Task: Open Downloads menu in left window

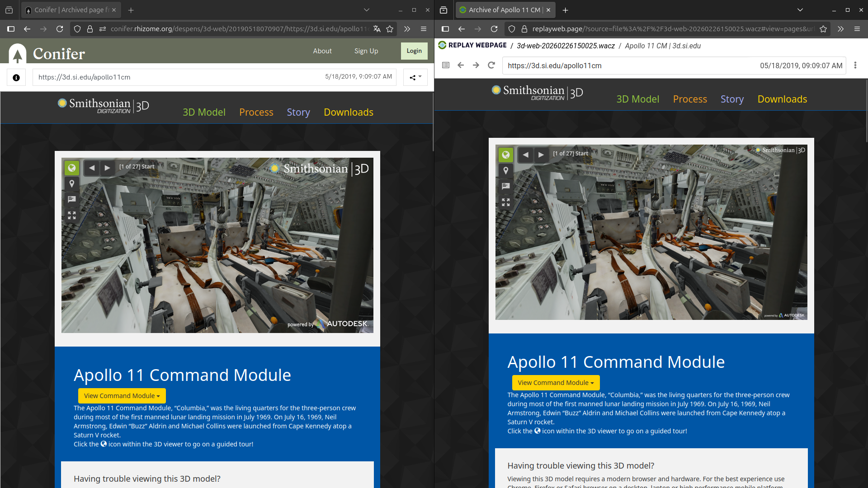Action: coord(349,112)
